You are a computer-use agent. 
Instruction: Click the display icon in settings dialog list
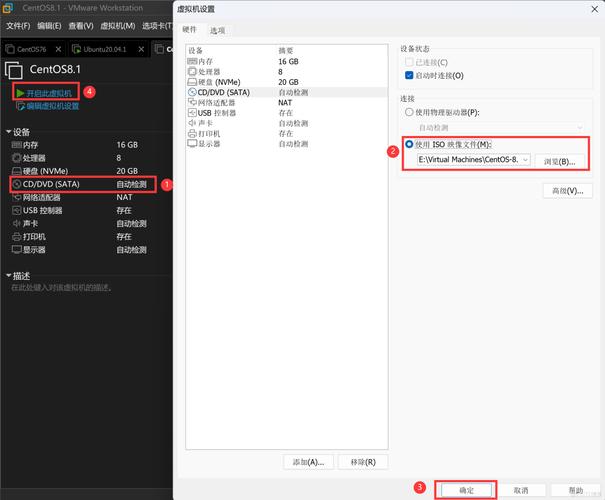point(192,144)
